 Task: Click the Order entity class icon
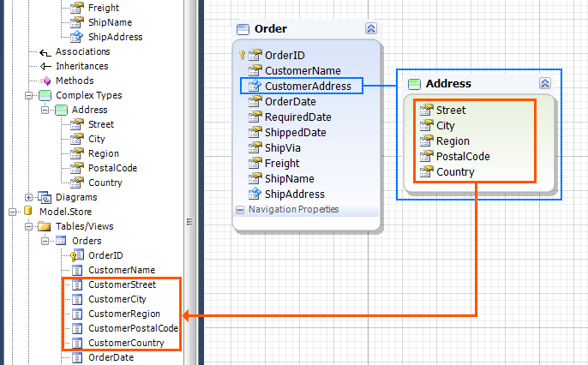point(243,29)
